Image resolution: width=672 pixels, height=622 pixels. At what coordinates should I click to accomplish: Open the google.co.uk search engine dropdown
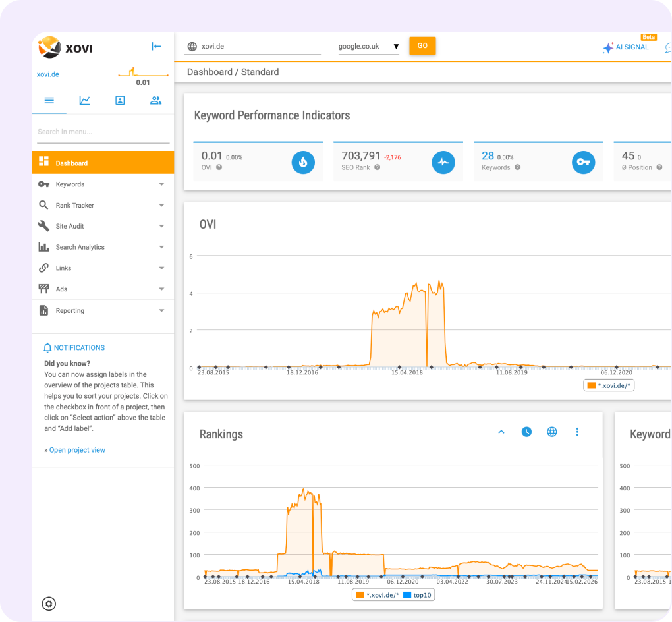(x=368, y=47)
